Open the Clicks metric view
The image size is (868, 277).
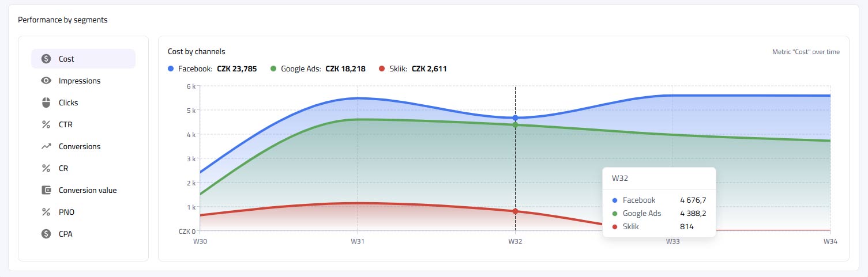click(x=68, y=103)
